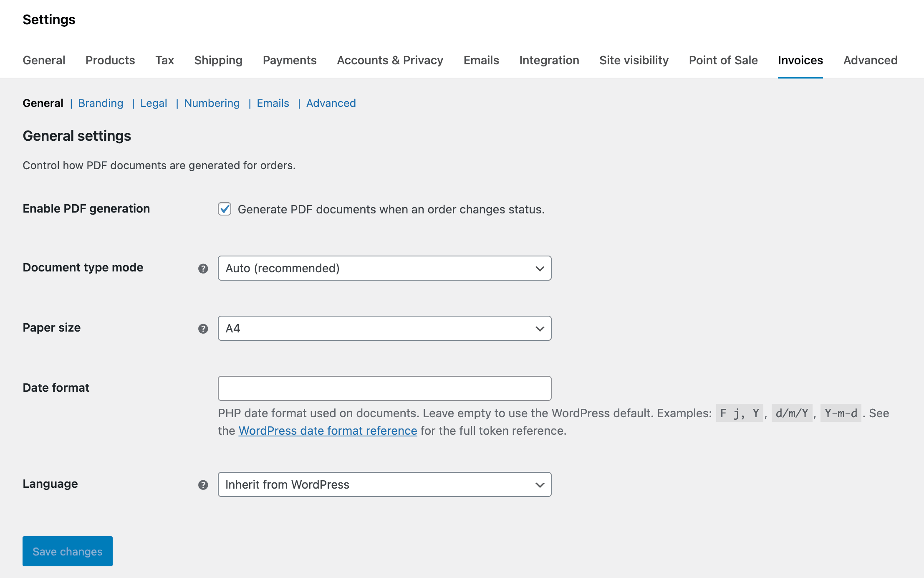This screenshot has width=924, height=578.
Task: Open help tooltip for Language
Action: tap(203, 485)
